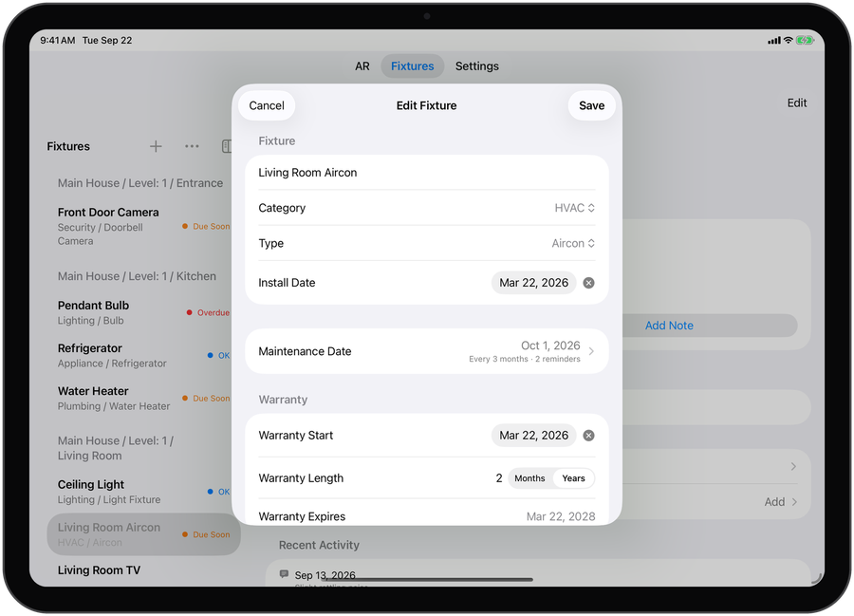Clear the Warranty Start date
The image size is (854, 616).
pos(588,435)
